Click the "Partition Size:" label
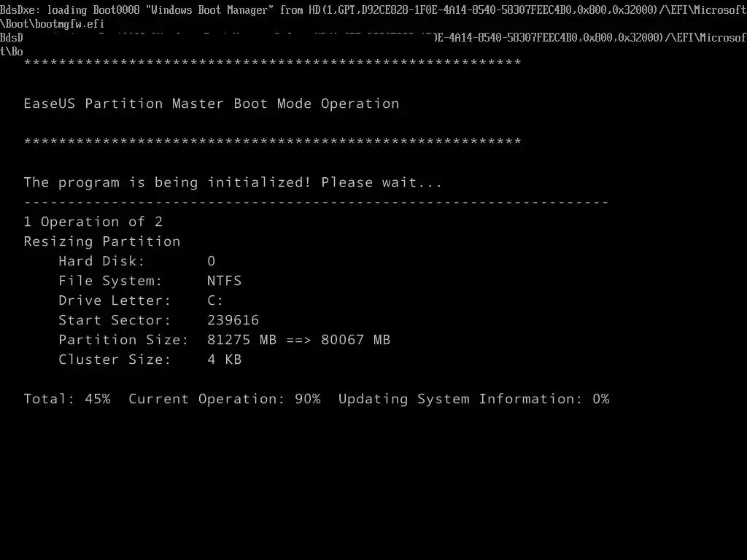The height and width of the screenshot is (560, 747). click(x=123, y=340)
